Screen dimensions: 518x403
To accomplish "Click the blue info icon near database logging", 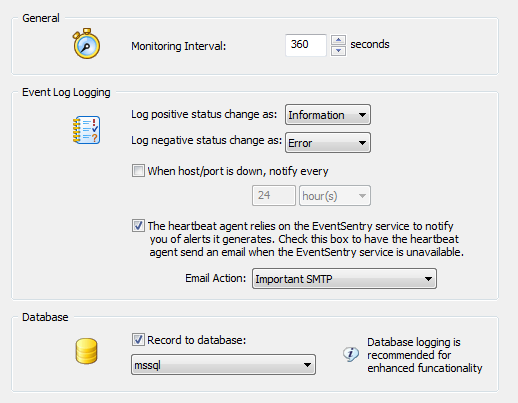I will (351, 354).
